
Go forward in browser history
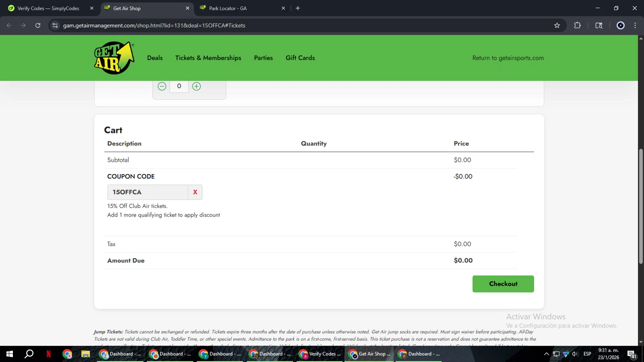coord(23,25)
